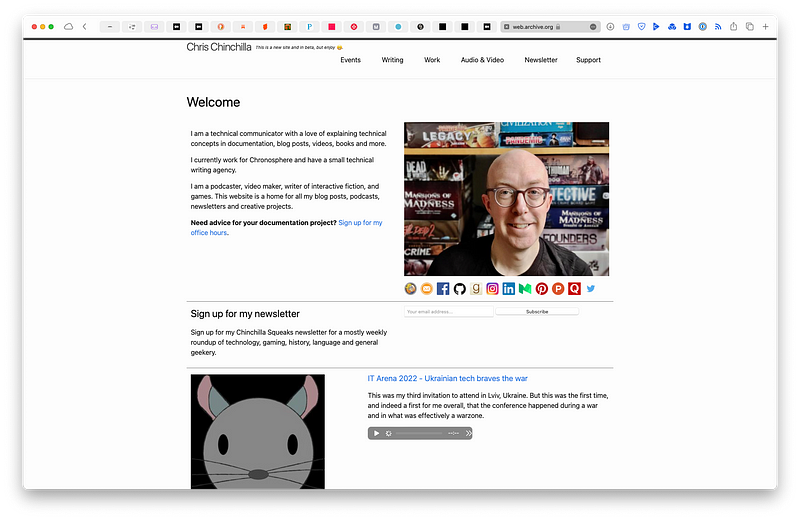Viewport: 800px width, 520px height.
Task: Focus the email address input field
Action: point(448,311)
